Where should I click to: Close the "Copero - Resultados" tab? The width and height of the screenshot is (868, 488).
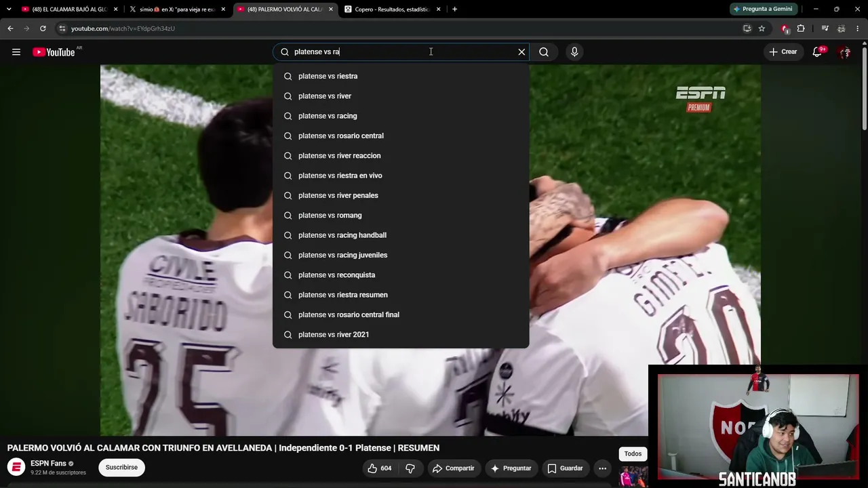(x=439, y=9)
